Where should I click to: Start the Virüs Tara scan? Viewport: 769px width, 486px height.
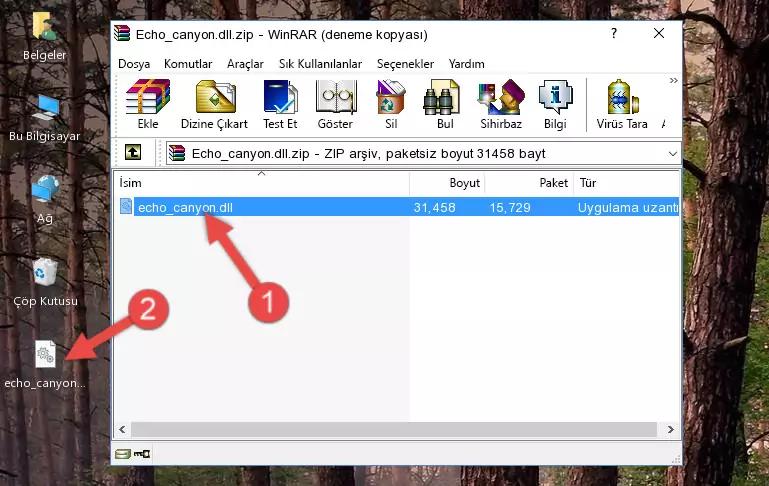coord(622,104)
